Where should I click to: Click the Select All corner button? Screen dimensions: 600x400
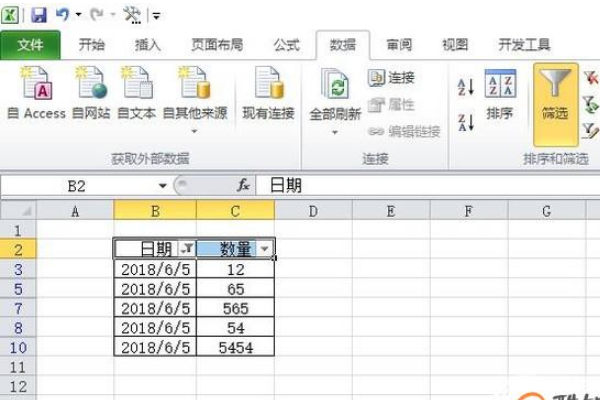18,210
